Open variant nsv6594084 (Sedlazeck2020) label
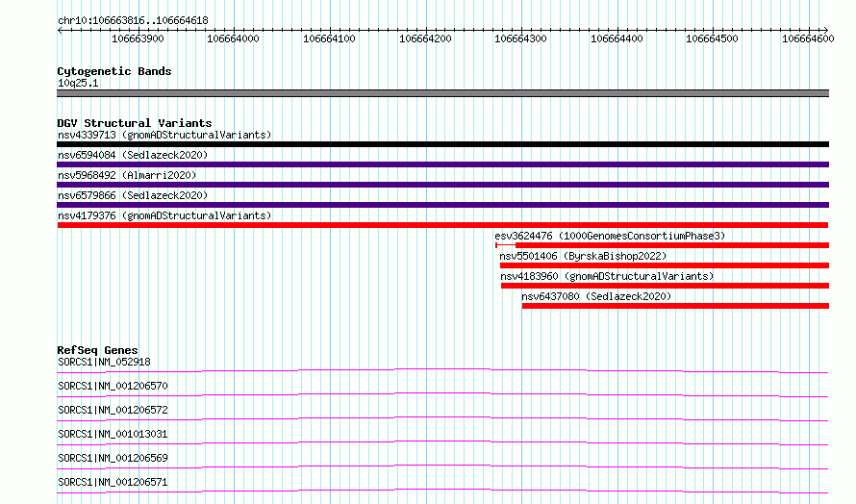Image resolution: width=856 pixels, height=504 pixels. tap(133, 155)
